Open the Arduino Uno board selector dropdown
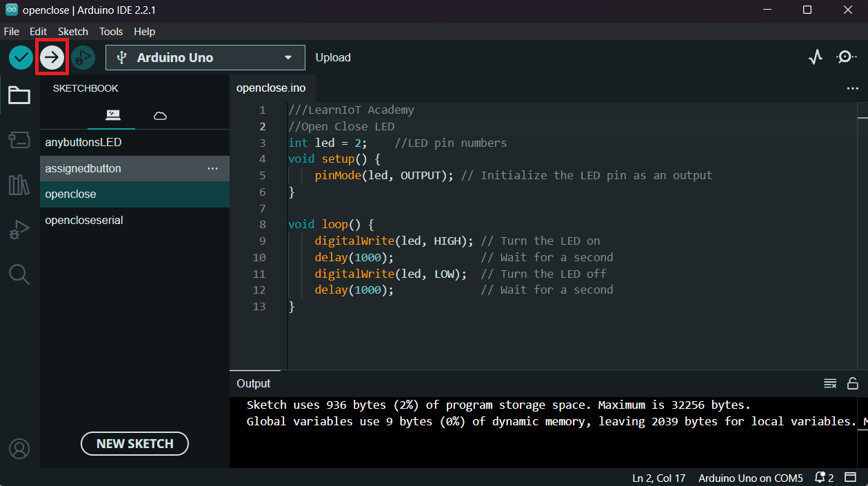The height and width of the screenshot is (486, 868). pos(205,58)
